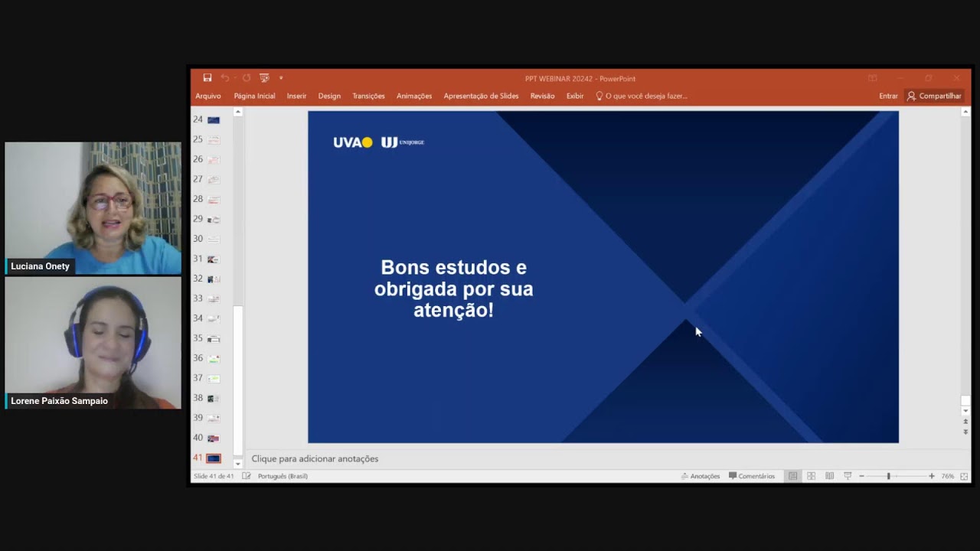Toggle the Anotações notes pane
This screenshot has height=551, width=980.
click(x=701, y=476)
